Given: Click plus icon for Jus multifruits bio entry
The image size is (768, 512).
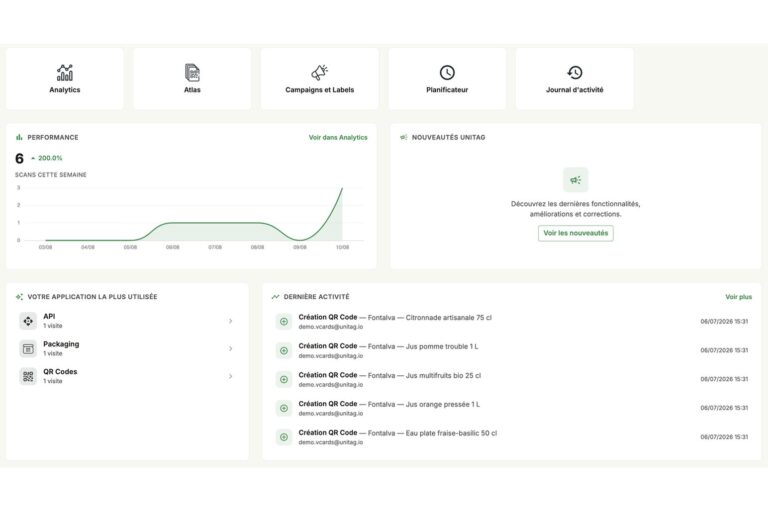Looking at the screenshot, I should (284, 379).
